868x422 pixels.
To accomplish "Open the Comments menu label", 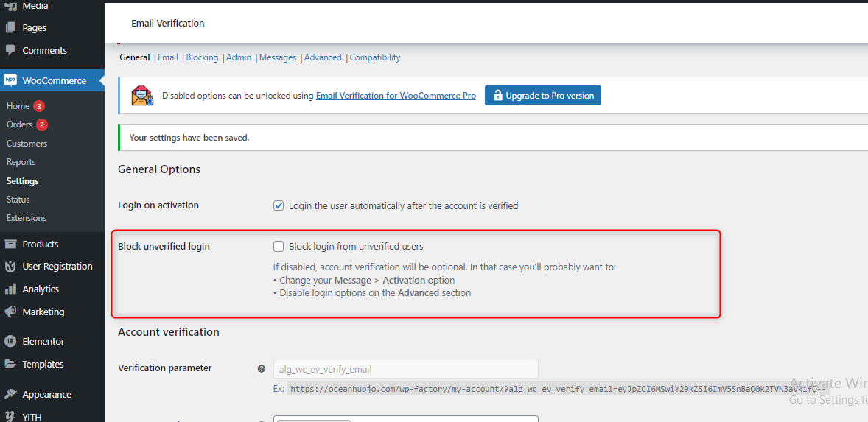I will pyautogui.click(x=45, y=50).
